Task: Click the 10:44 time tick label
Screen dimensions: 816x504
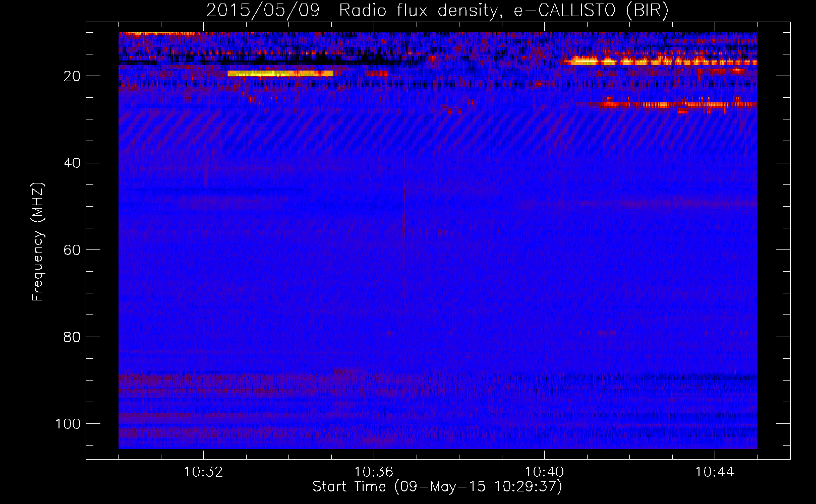Action: [x=715, y=472]
